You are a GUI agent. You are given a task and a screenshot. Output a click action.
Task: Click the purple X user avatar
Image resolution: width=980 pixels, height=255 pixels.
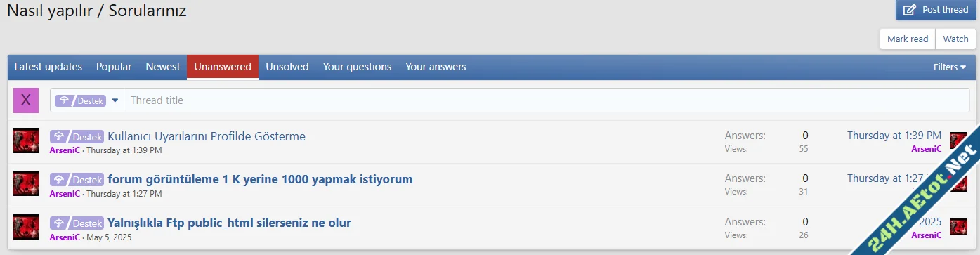(26, 100)
